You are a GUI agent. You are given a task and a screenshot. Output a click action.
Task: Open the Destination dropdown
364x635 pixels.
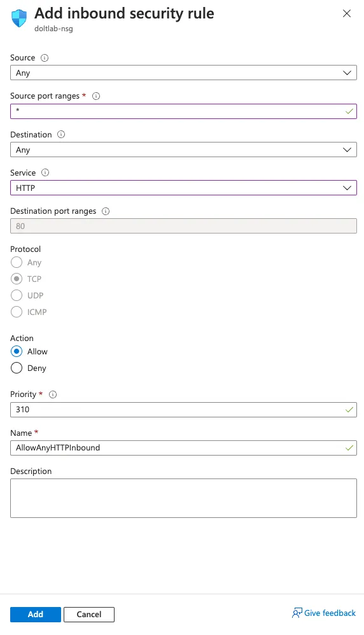183,150
